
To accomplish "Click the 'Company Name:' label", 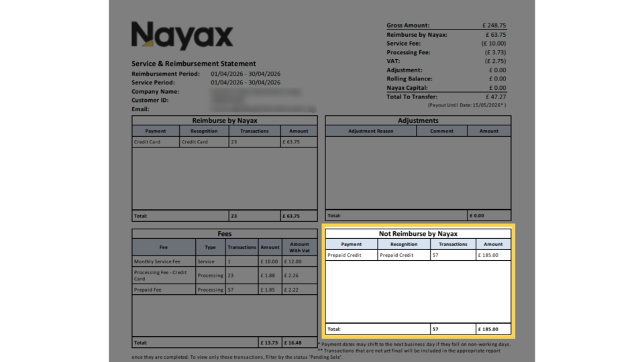I will [x=155, y=92].
